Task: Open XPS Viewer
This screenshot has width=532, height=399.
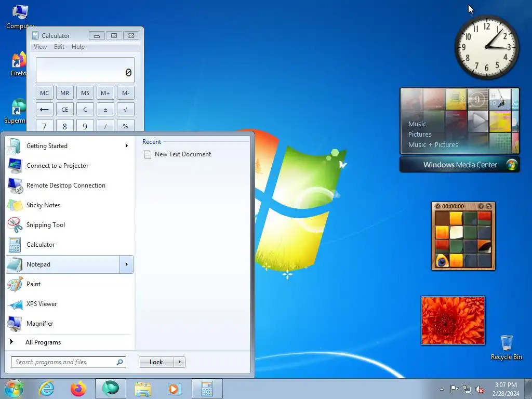Action: (69, 303)
